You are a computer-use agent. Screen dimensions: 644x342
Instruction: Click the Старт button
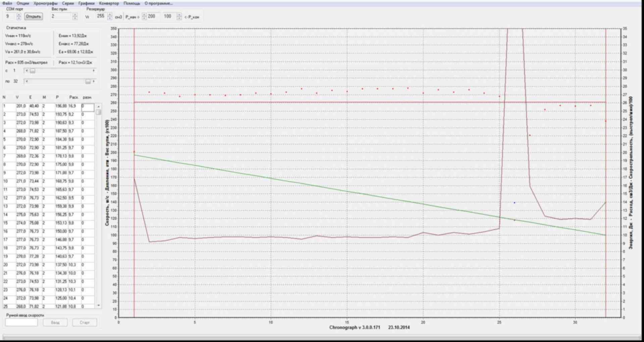click(85, 323)
